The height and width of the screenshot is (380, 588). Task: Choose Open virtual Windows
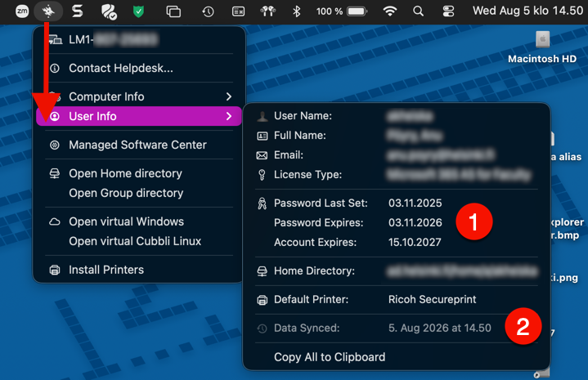point(139,221)
